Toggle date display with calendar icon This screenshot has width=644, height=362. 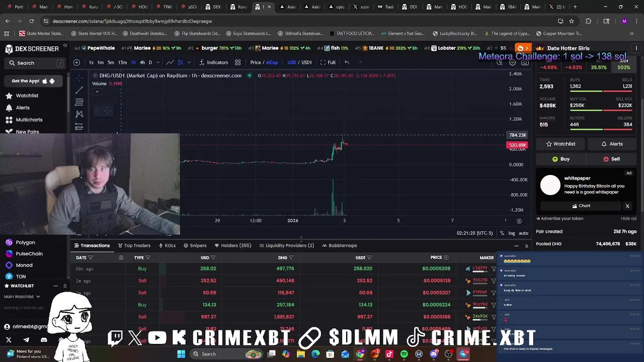pyautogui.click(x=121, y=257)
